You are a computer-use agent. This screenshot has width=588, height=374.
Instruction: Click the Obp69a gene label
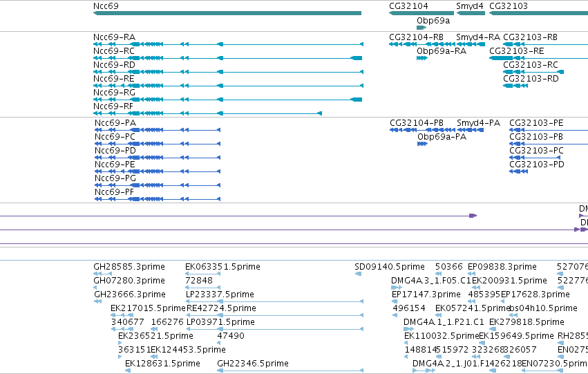[x=433, y=21]
